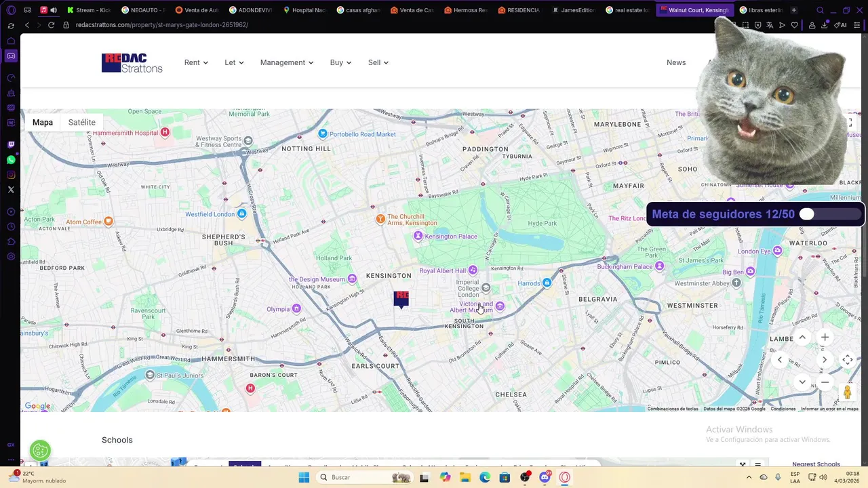Open a new browser tab
This screenshot has width=868, height=488.
[794, 10]
